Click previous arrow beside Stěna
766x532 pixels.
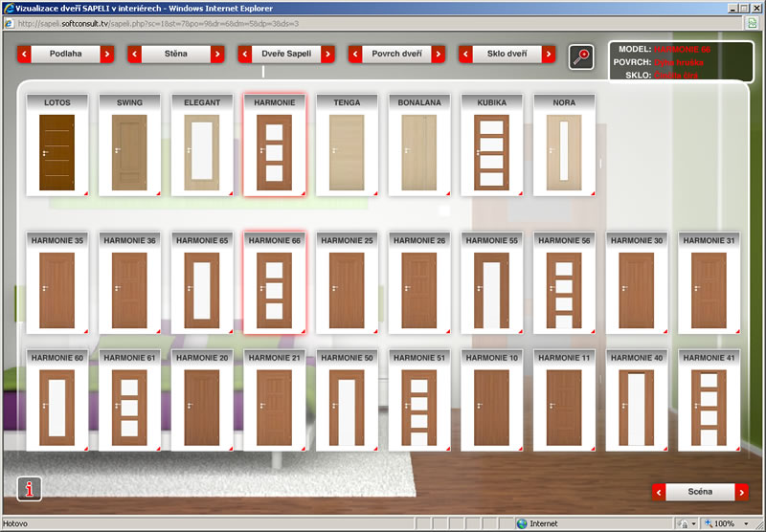tap(134, 55)
